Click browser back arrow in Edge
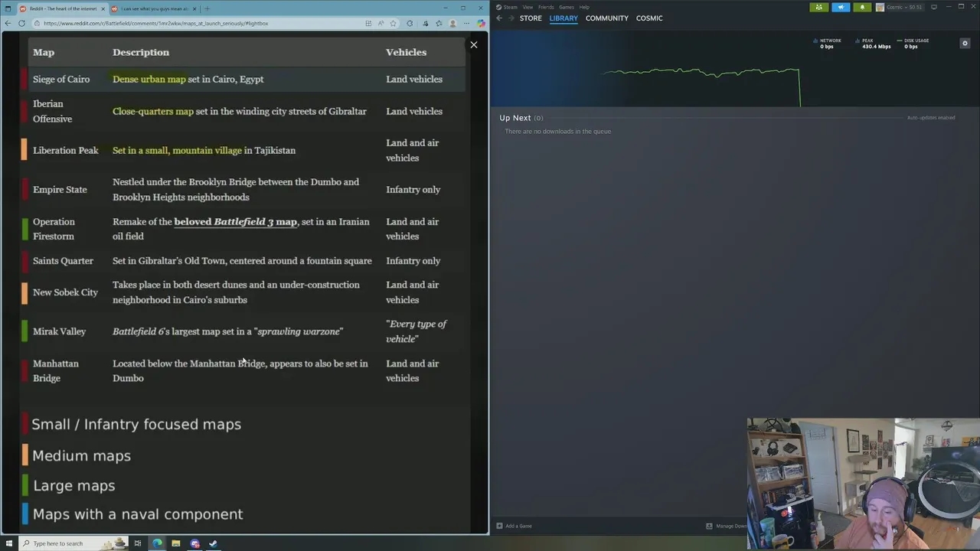This screenshot has height=551, width=980. pos(8,23)
